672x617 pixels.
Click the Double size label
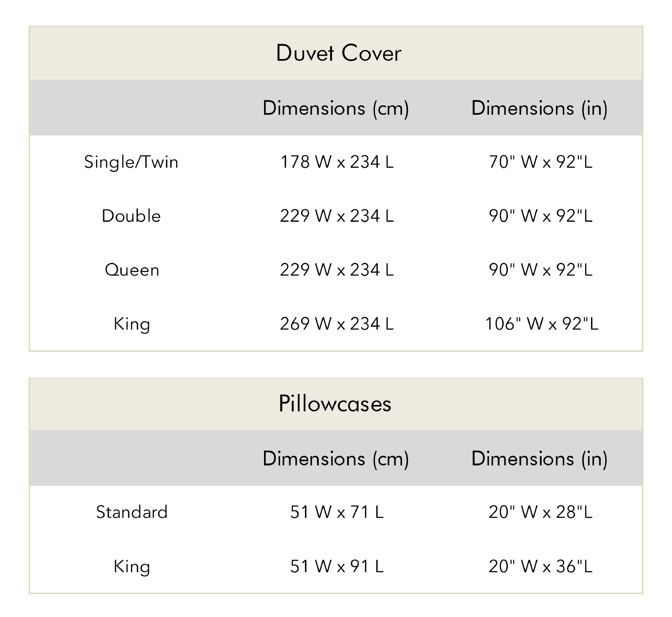coord(131,216)
